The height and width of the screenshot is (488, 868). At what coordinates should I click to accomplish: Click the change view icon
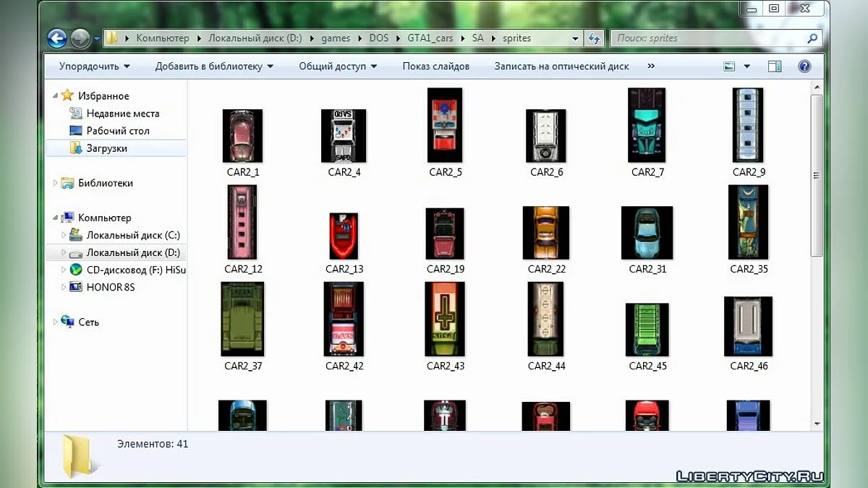point(729,66)
